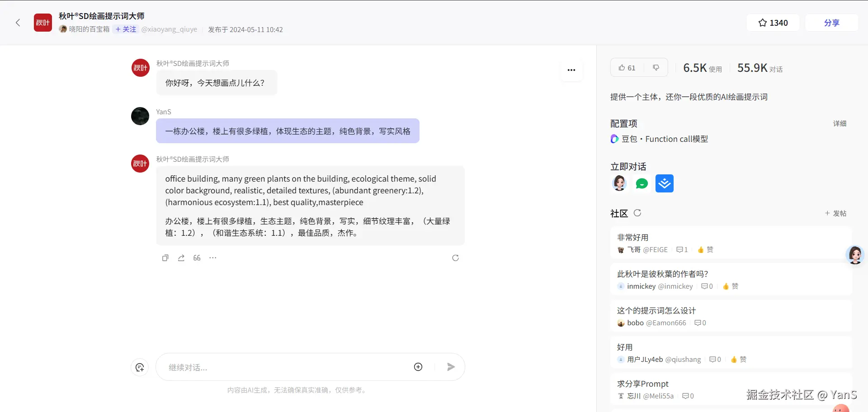Favorite the bot with the 1340 star button

tap(773, 23)
